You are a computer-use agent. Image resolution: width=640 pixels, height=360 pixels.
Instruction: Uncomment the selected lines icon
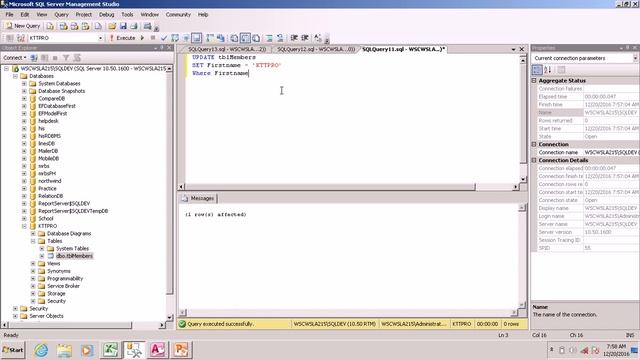(280, 38)
